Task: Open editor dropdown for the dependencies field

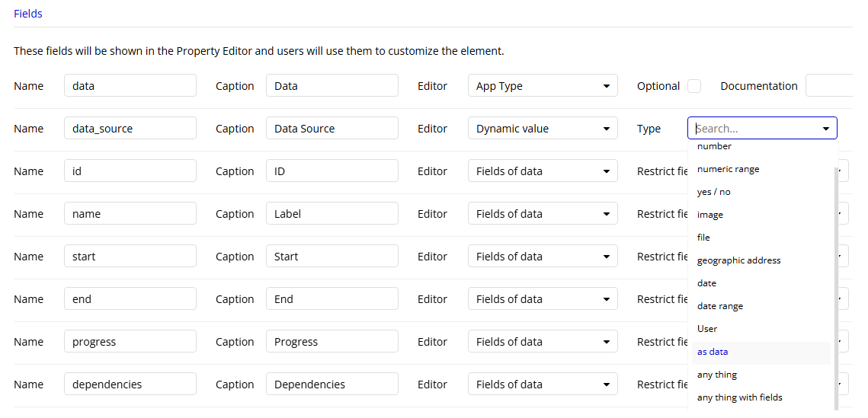Action: pyautogui.click(x=543, y=384)
